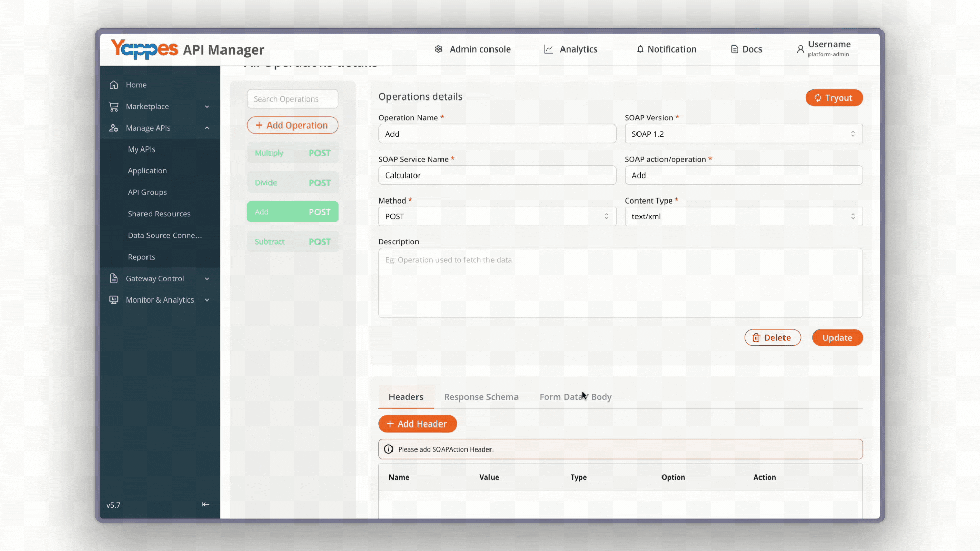The height and width of the screenshot is (551, 980).
Task: Click the Notification bell icon
Action: pos(640,49)
